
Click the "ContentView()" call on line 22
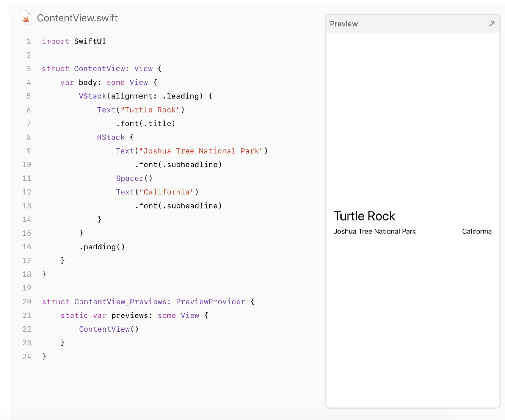click(109, 329)
